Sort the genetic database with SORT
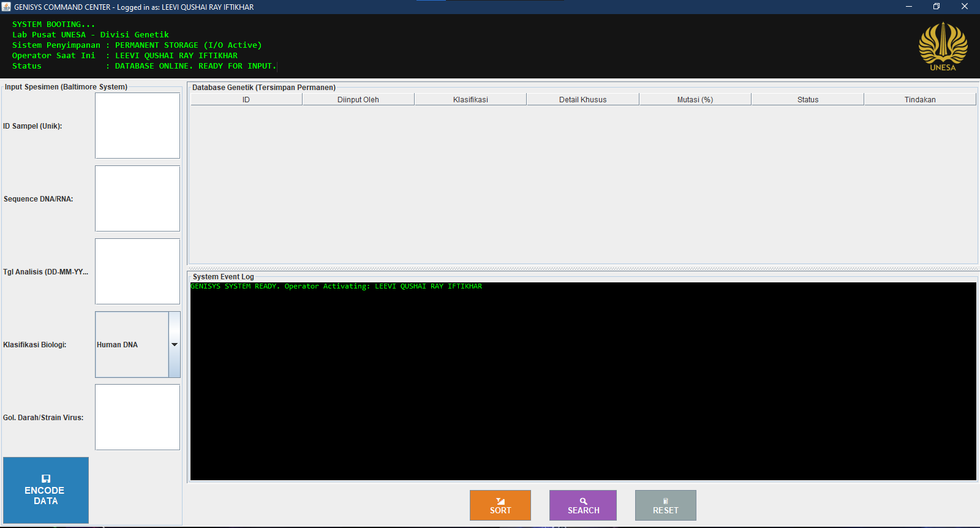The height and width of the screenshot is (528, 980). tap(500, 505)
